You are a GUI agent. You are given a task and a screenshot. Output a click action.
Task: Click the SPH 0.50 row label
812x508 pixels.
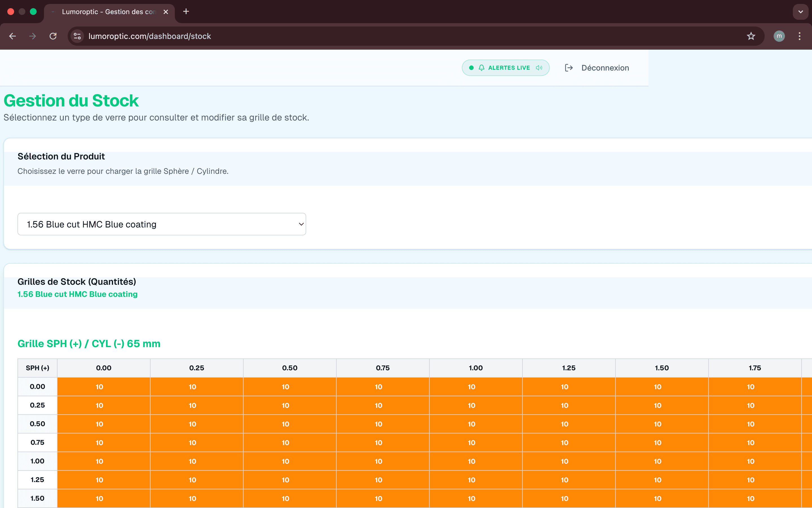pos(37,424)
